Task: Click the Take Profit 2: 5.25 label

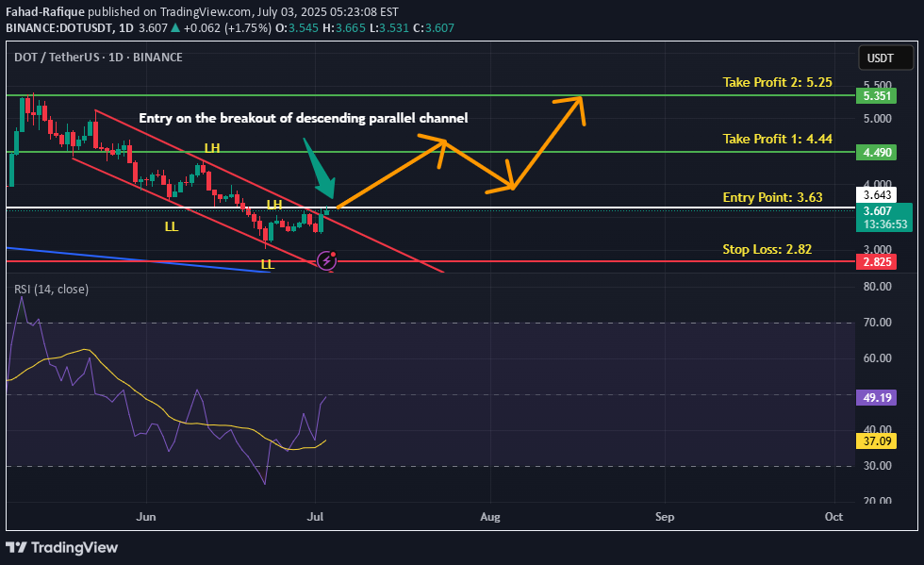Action: 777,82
